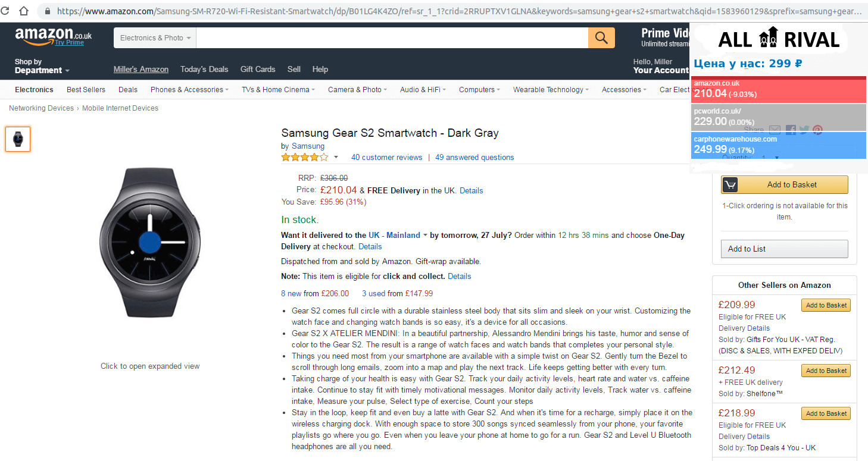Open the Today's Deals menu item
Viewport: 868px width, 461px height.
point(204,69)
